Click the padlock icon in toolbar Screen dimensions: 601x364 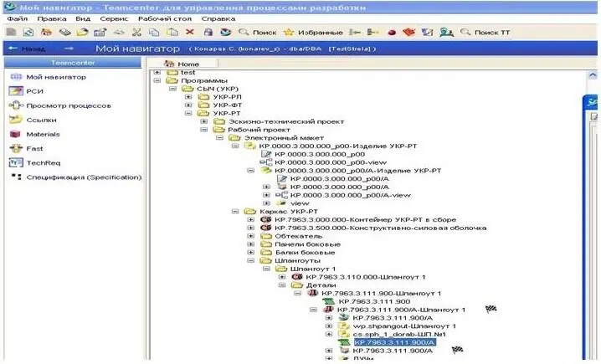(208, 32)
